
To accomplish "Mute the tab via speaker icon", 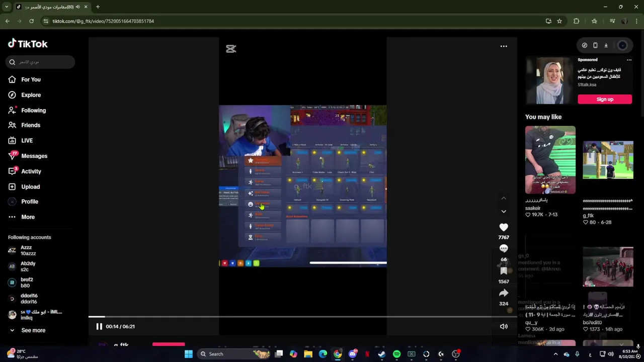I will [x=77, y=7].
